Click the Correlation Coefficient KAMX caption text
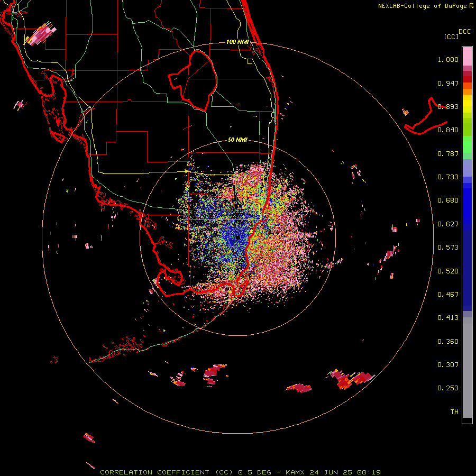This screenshot has height=476, width=476. (240, 472)
